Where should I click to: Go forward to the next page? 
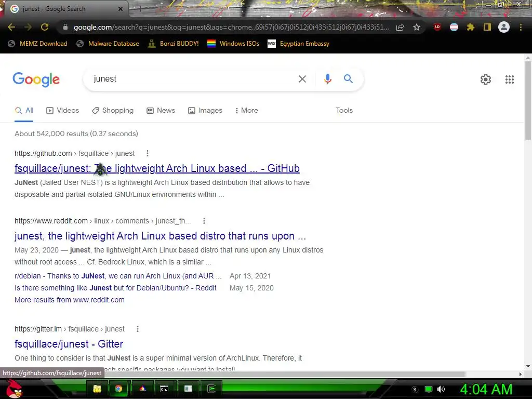pos(28,27)
